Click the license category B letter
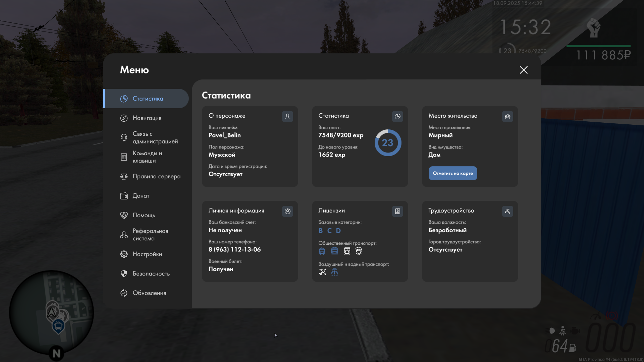644x362 pixels. tap(321, 231)
